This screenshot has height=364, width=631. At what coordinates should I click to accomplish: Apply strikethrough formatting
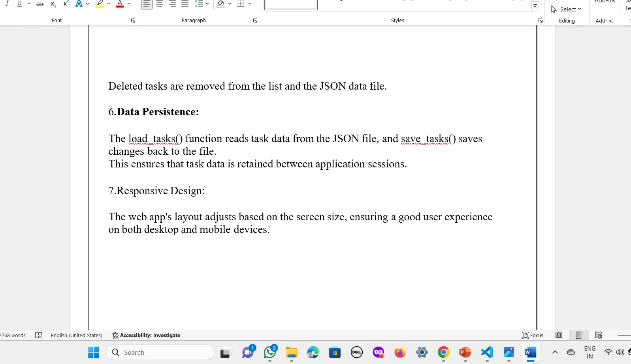point(40,4)
